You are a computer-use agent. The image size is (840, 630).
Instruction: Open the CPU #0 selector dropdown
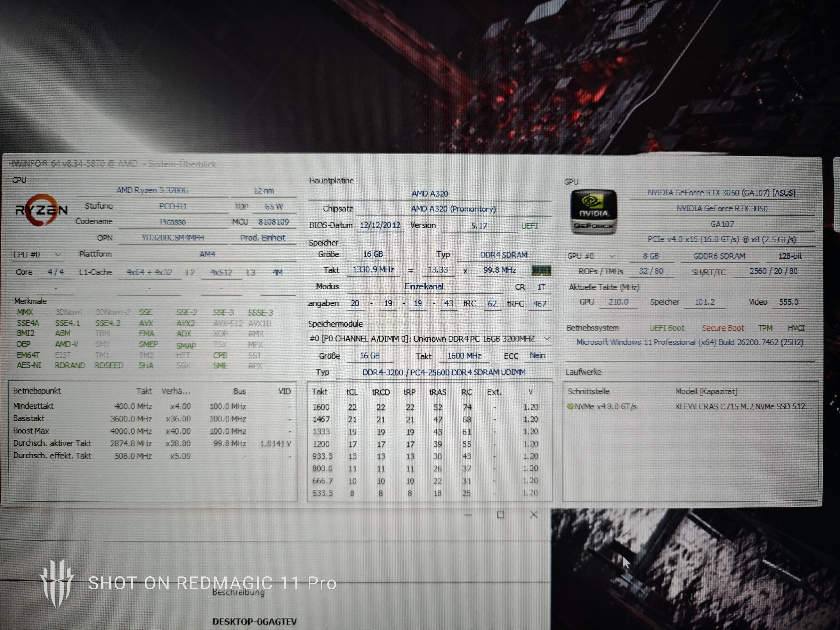(37, 255)
